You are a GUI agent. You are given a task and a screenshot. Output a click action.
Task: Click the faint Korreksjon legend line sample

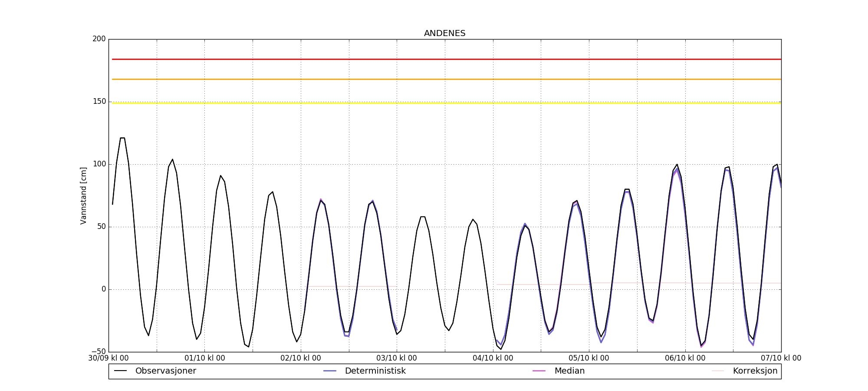(x=718, y=371)
